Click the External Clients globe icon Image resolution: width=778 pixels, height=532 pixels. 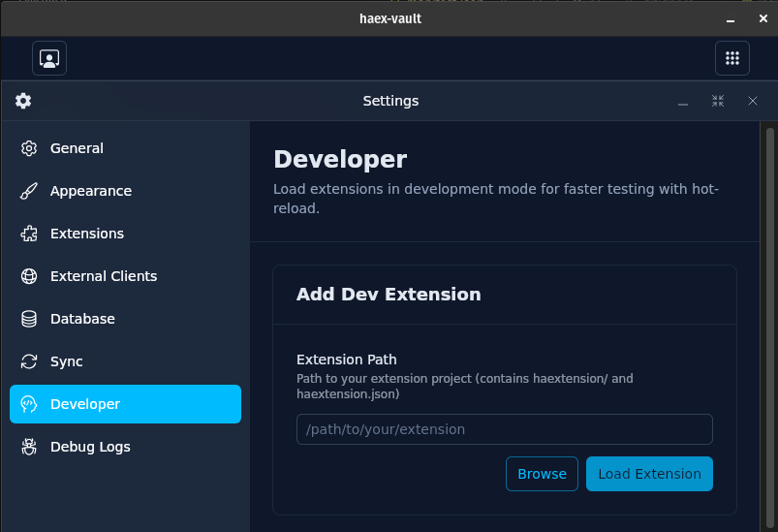click(x=29, y=276)
